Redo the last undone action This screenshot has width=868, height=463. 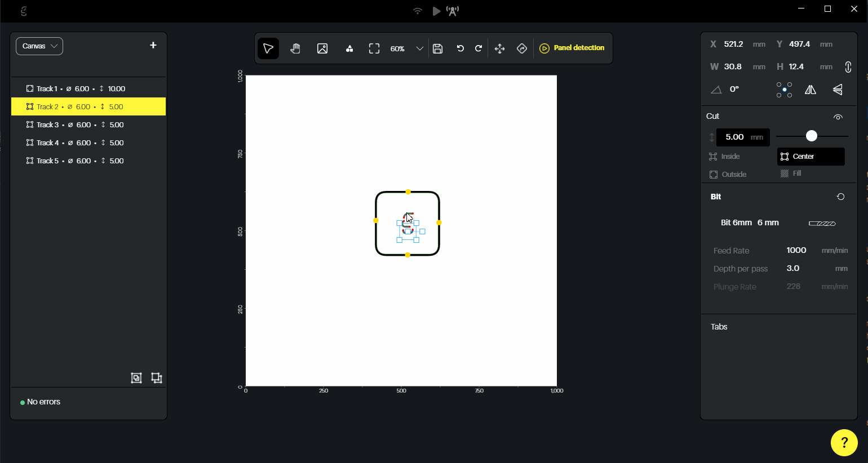(479, 48)
